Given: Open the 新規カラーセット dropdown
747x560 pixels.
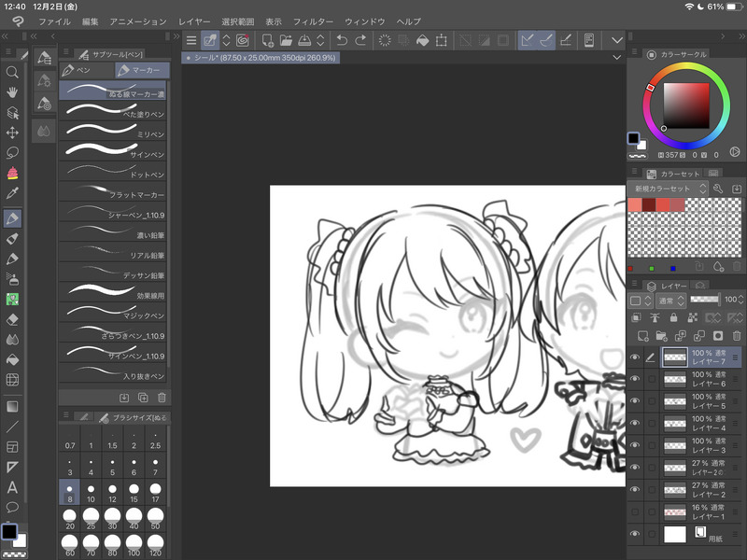Looking at the screenshot, I should [668, 189].
